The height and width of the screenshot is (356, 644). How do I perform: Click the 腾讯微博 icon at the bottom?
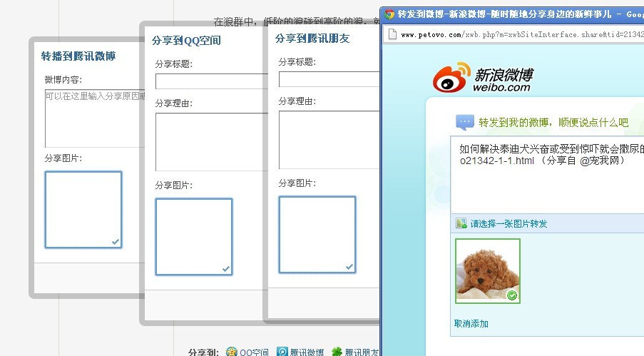[x=282, y=352]
